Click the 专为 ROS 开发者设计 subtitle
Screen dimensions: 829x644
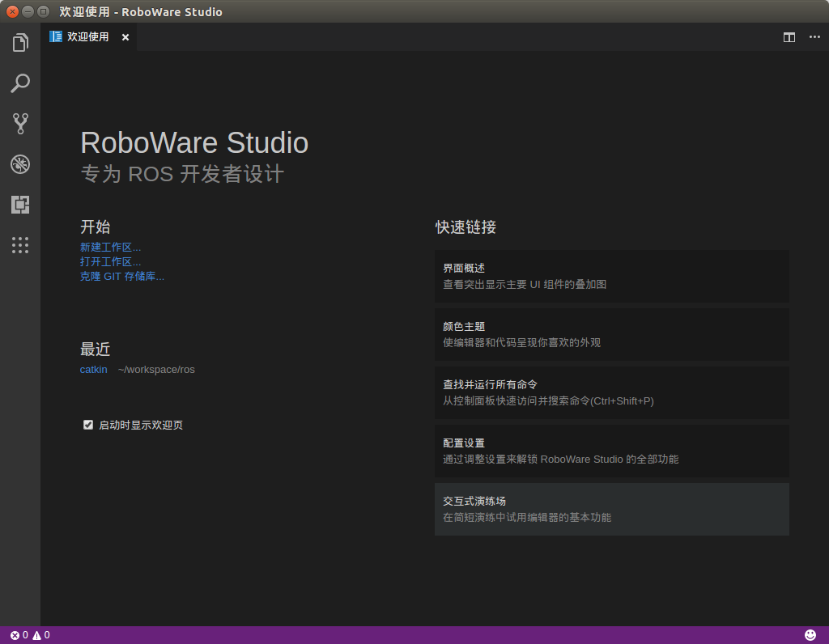coord(182,174)
